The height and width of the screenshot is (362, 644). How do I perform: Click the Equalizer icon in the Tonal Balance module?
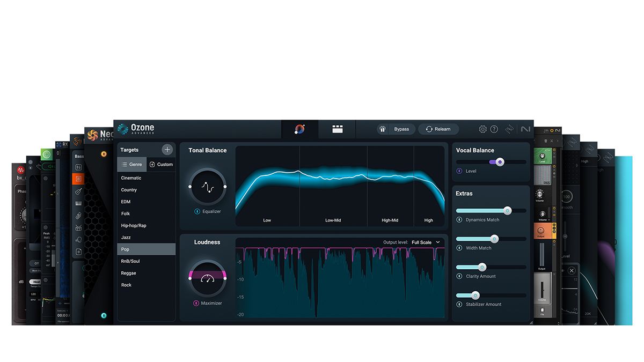tap(196, 211)
